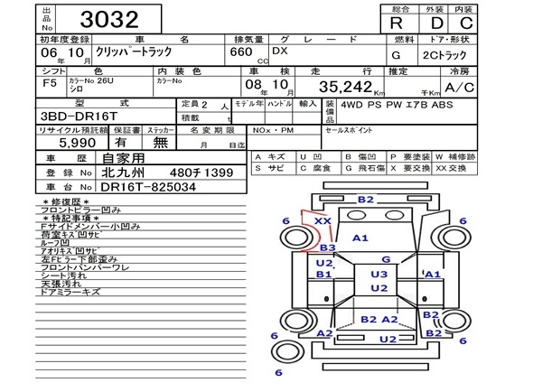
Task: Click the U2 mark on rear gate
Action: coord(388,340)
